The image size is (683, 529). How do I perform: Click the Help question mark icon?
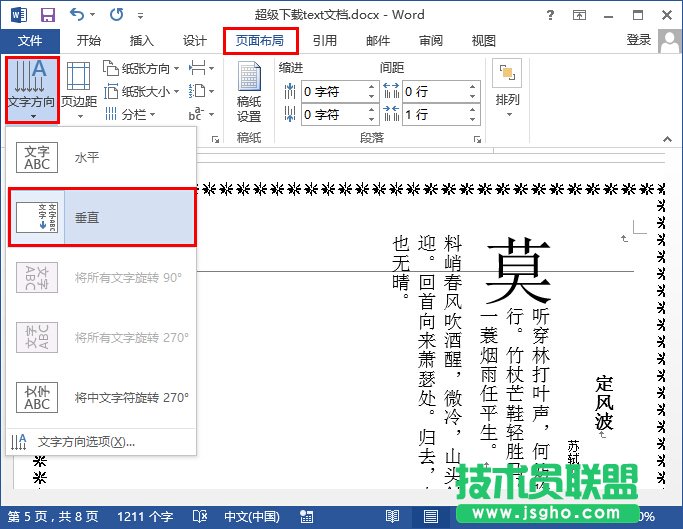tap(578, 15)
